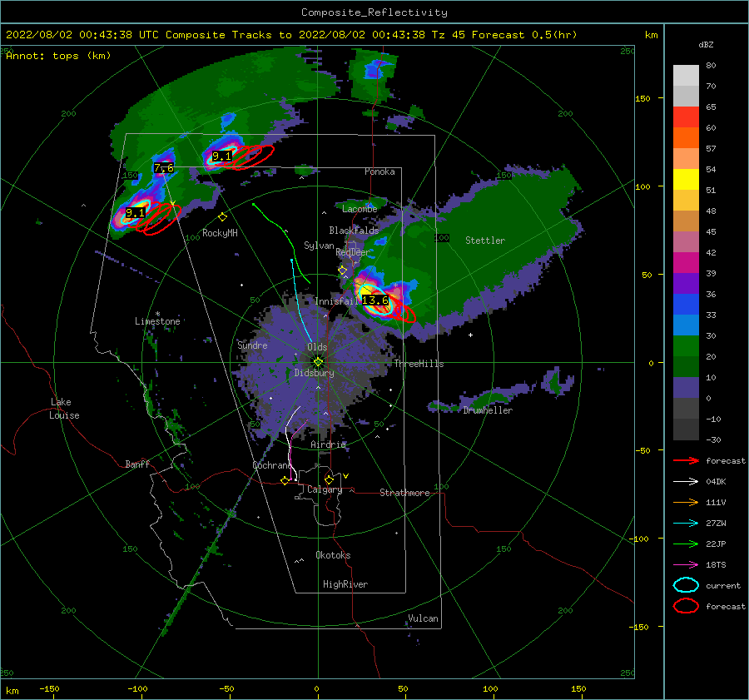Viewport: 749px width, 700px height.
Task: Click the Ponoka city label
Action: coord(379,171)
